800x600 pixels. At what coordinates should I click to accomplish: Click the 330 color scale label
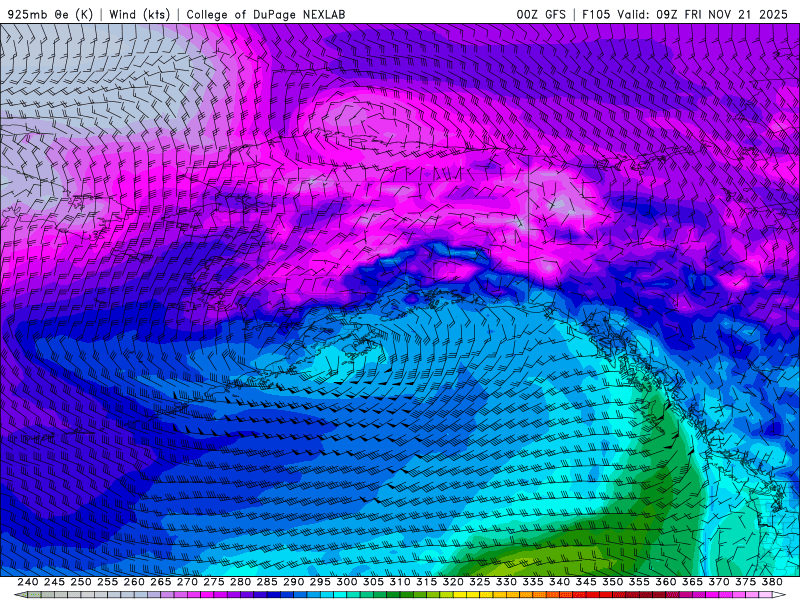pos(506,582)
